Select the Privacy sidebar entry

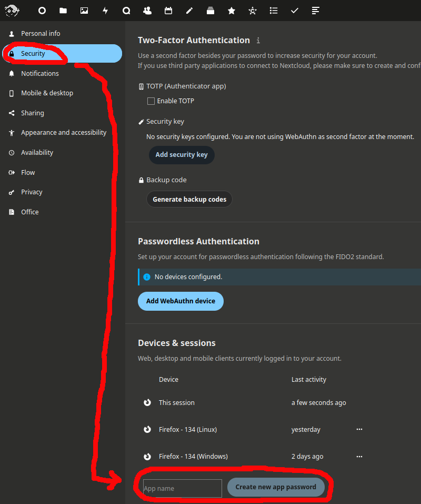(x=32, y=192)
